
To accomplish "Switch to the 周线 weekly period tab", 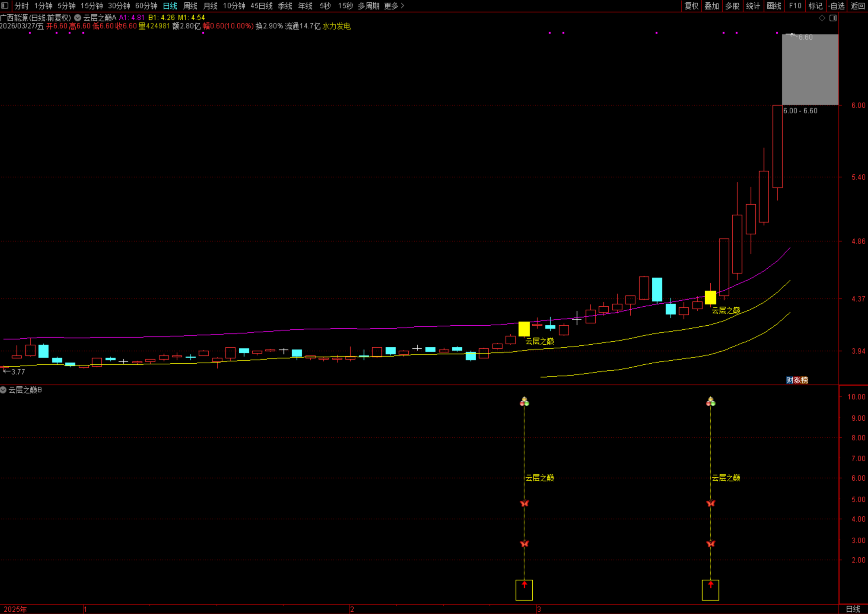I will (x=190, y=6).
